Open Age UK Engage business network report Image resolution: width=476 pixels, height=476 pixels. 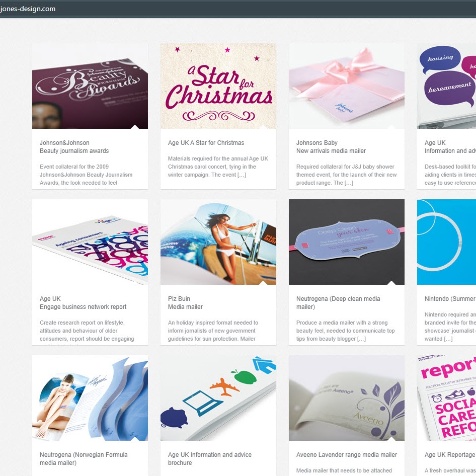coord(83,303)
